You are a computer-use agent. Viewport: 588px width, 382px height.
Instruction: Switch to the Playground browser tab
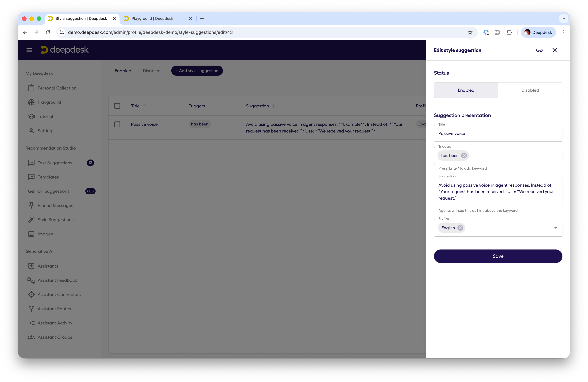coord(152,19)
